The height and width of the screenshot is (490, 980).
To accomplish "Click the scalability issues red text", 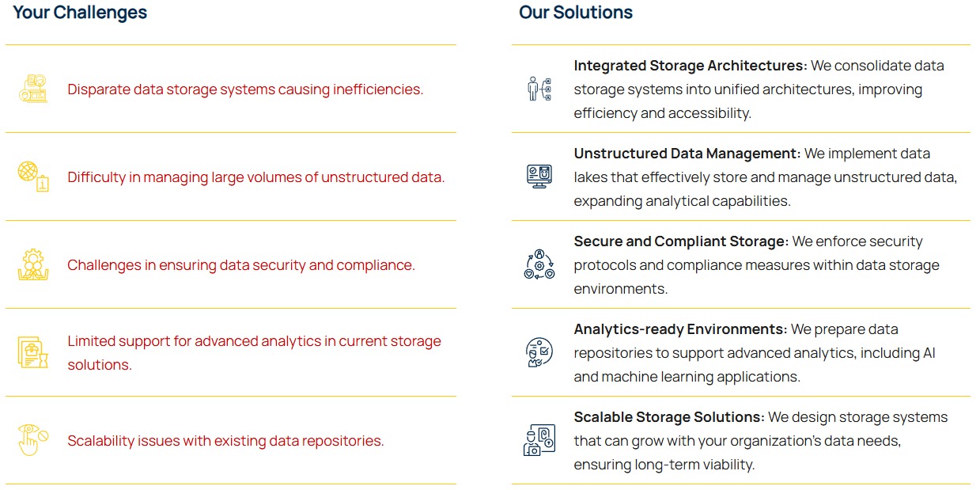I will (x=225, y=441).
